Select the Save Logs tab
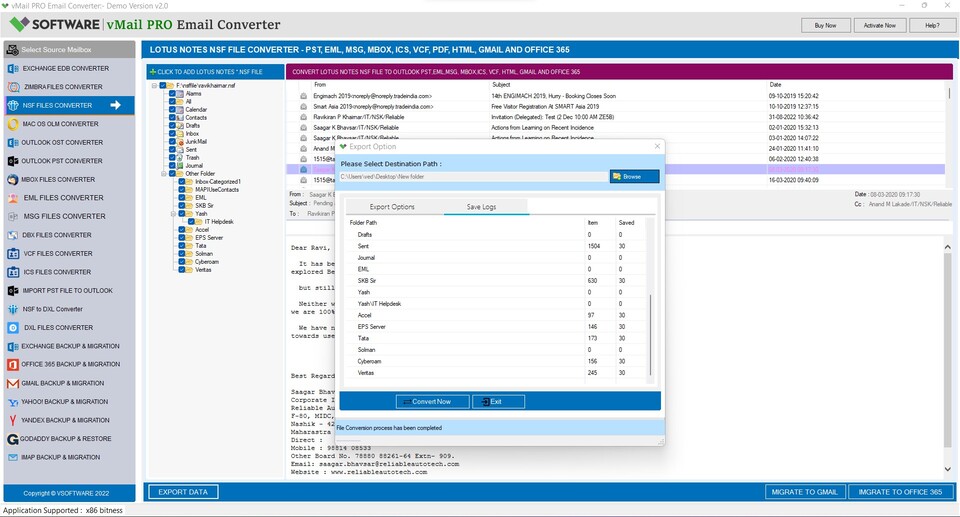Viewport: 960px width, 517px height. [481, 207]
